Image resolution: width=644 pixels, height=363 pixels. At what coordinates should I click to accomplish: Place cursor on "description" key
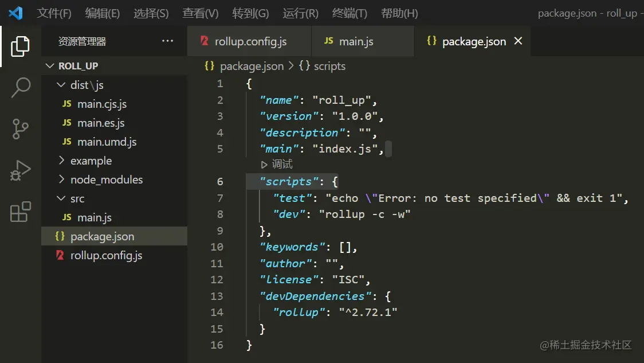(303, 133)
